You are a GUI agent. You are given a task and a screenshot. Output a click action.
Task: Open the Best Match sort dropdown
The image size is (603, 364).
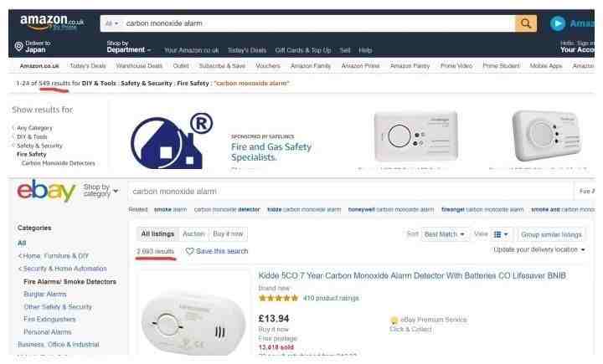coord(444,234)
